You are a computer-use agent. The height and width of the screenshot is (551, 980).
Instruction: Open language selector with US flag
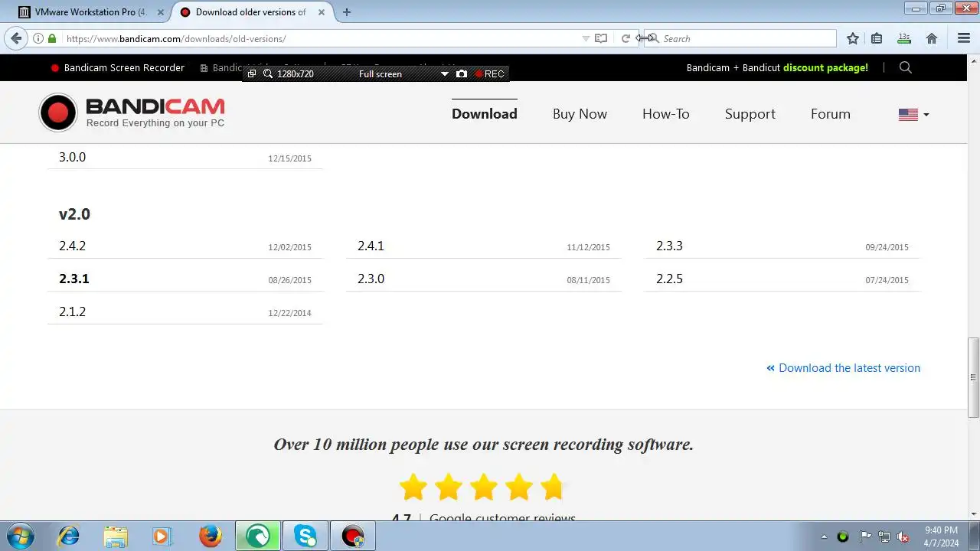click(x=913, y=114)
